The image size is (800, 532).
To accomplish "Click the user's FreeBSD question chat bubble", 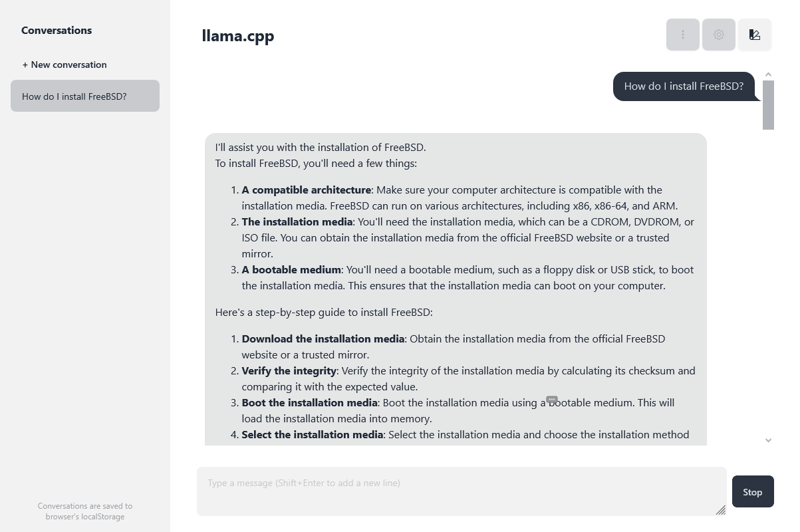I will pos(684,86).
